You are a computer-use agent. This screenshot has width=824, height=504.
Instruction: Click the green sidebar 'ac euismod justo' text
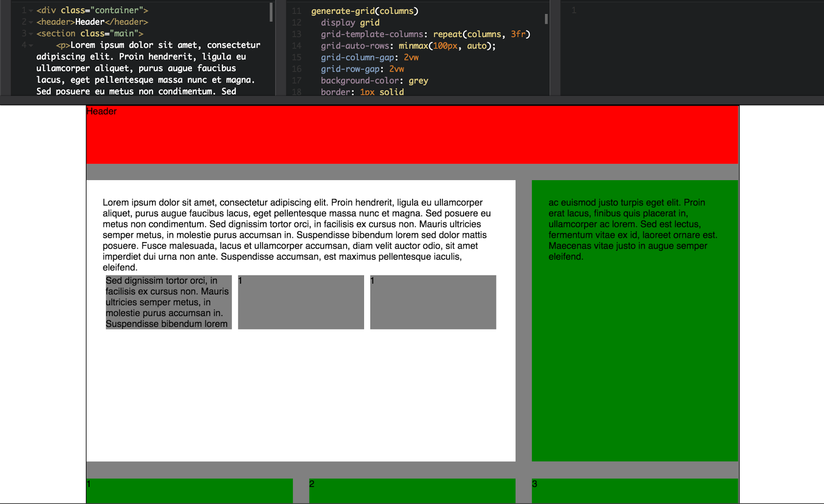(633, 230)
